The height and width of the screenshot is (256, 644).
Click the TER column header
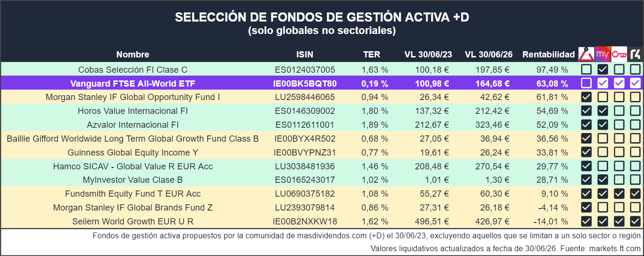click(372, 55)
